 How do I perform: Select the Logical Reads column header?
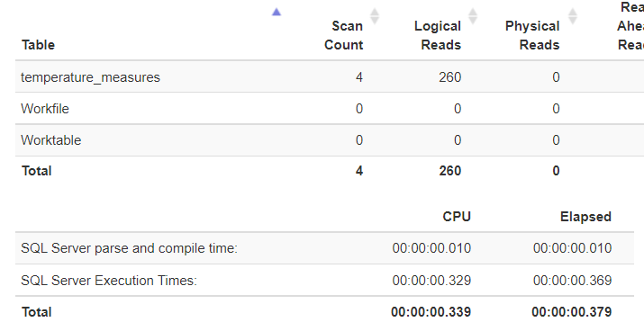(438, 35)
